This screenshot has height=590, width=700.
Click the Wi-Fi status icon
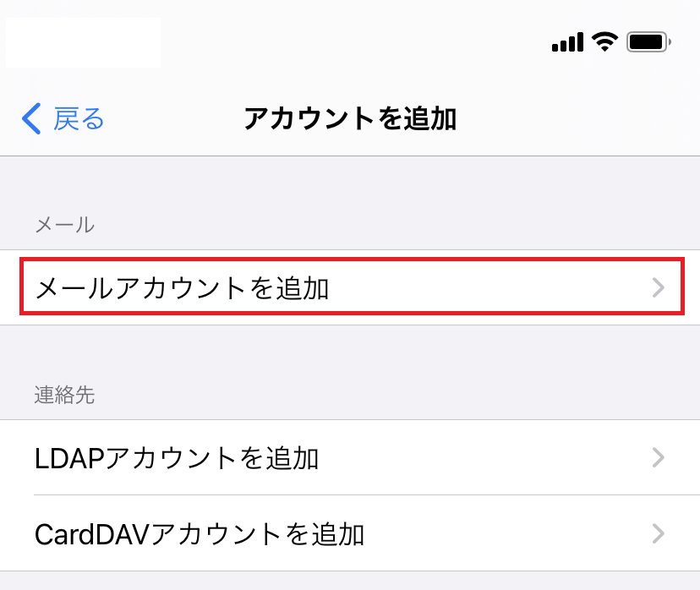(x=604, y=41)
